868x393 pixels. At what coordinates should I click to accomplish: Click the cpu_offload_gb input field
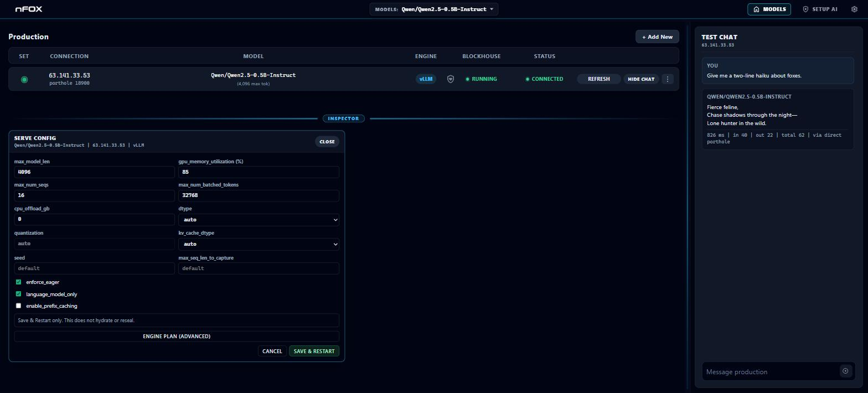click(x=94, y=219)
